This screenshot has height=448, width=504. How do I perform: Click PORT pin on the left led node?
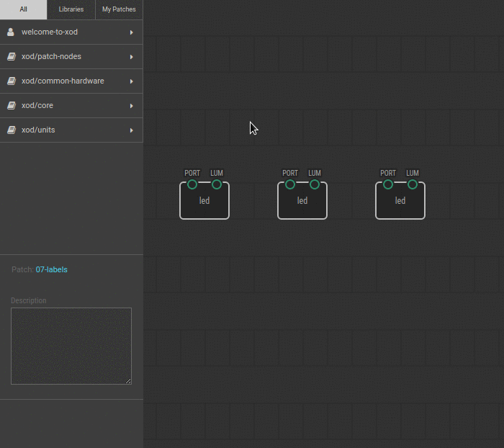coord(192,184)
